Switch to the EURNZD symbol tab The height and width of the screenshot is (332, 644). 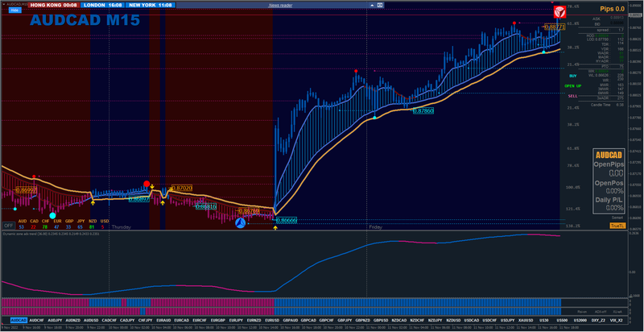[x=254, y=320]
